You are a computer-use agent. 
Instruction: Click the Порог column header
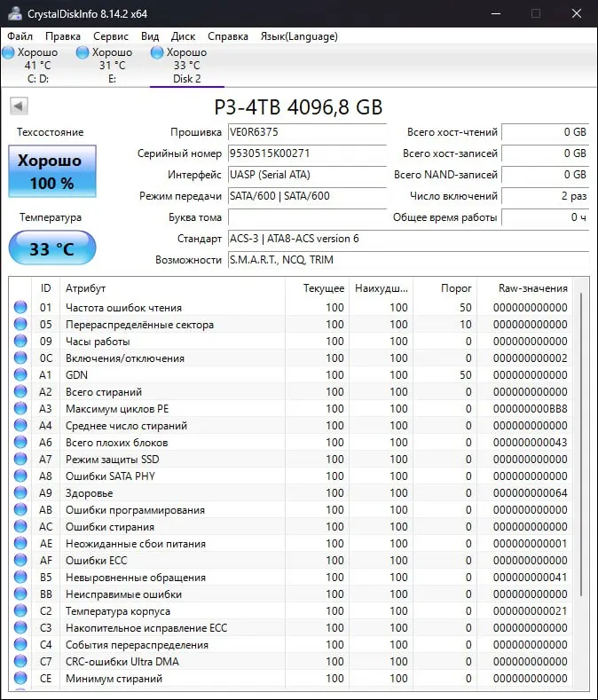coord(445,288)
